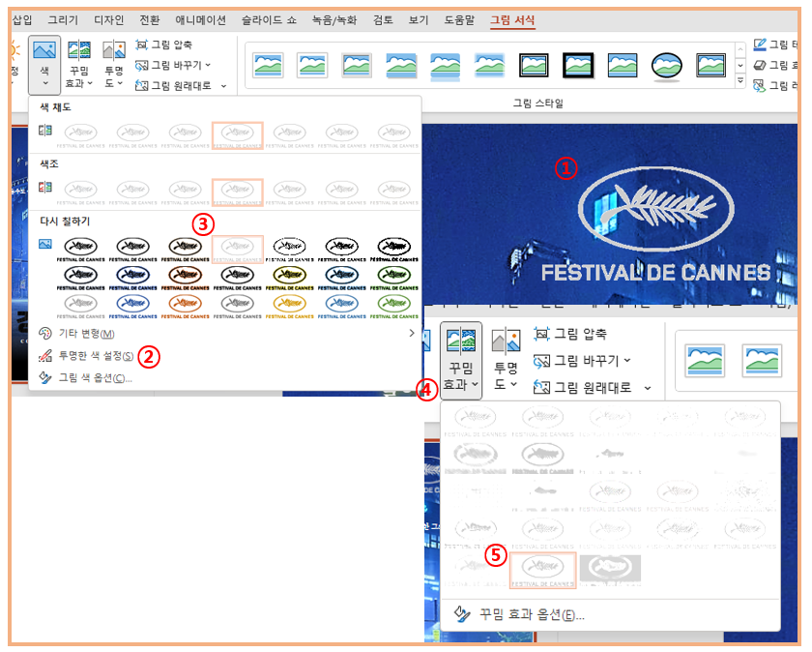Screen dimensions: 812x652
Task: Choose highlighted washout recolor preset in 다시 칠하기
Action: tap(238, 250)
